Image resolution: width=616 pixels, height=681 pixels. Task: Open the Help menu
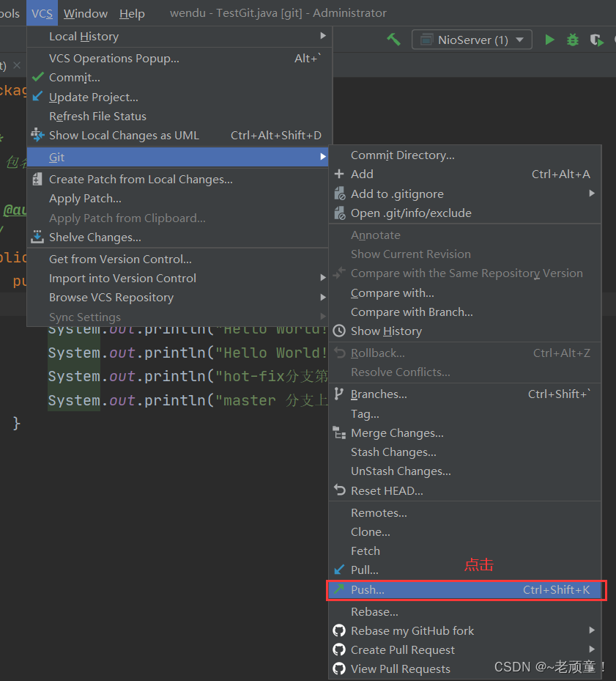point(132,13)
